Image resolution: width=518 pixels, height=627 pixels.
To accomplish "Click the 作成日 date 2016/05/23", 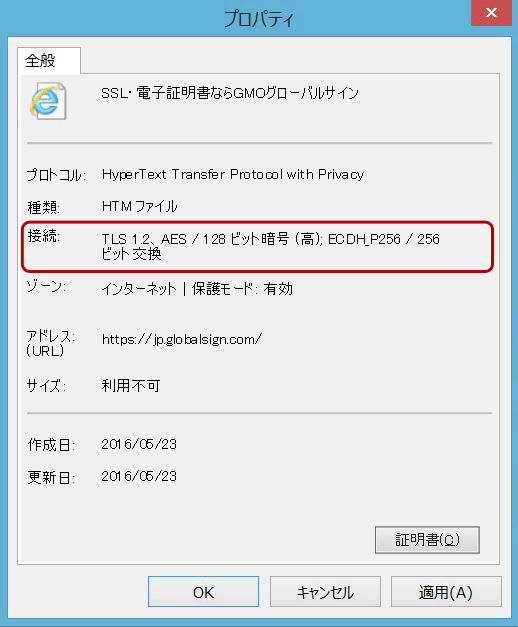I will [x=139, y=444].
